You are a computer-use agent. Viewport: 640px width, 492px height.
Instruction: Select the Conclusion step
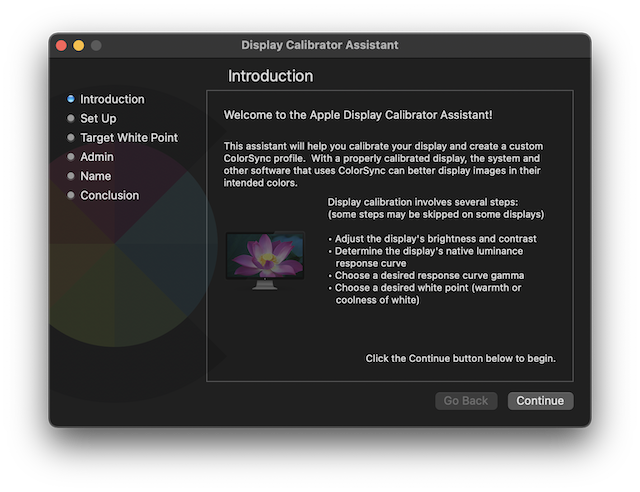tap(110, 195)
